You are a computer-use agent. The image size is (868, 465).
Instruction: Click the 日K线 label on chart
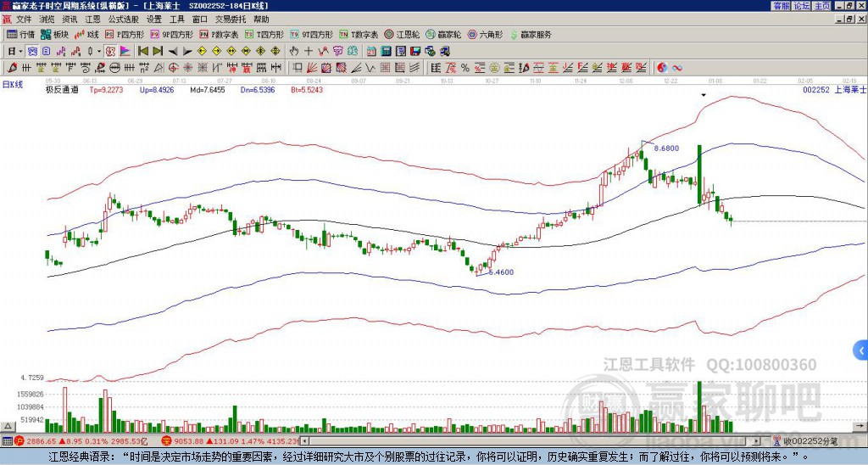tap(13, 85)
